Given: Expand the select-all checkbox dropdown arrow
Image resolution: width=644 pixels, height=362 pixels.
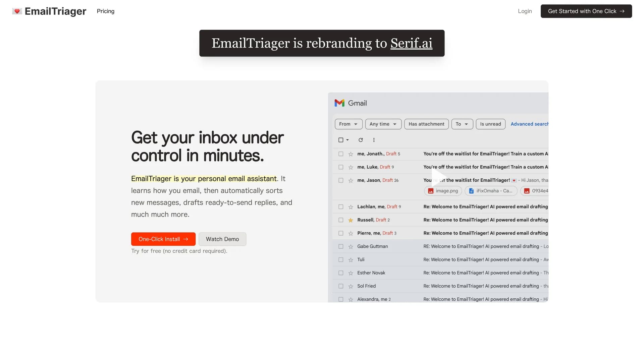Looking at the screenshot, I should tap(347, 140).
